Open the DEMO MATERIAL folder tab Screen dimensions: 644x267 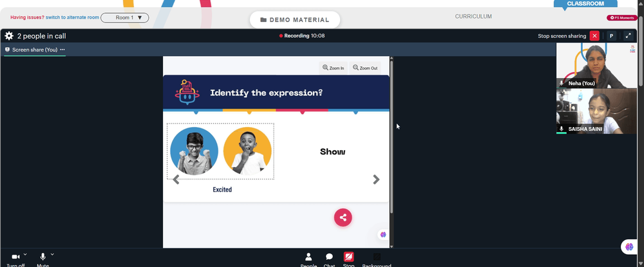pyautogui.click(x=295, y=20)
